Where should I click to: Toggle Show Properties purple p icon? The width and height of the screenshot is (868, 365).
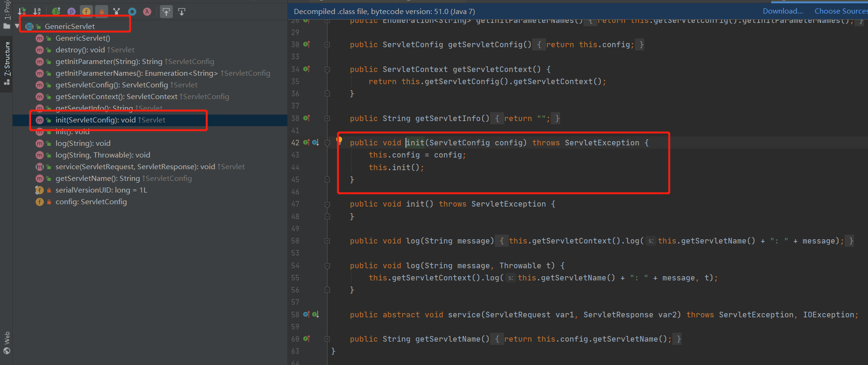[71, 11]
